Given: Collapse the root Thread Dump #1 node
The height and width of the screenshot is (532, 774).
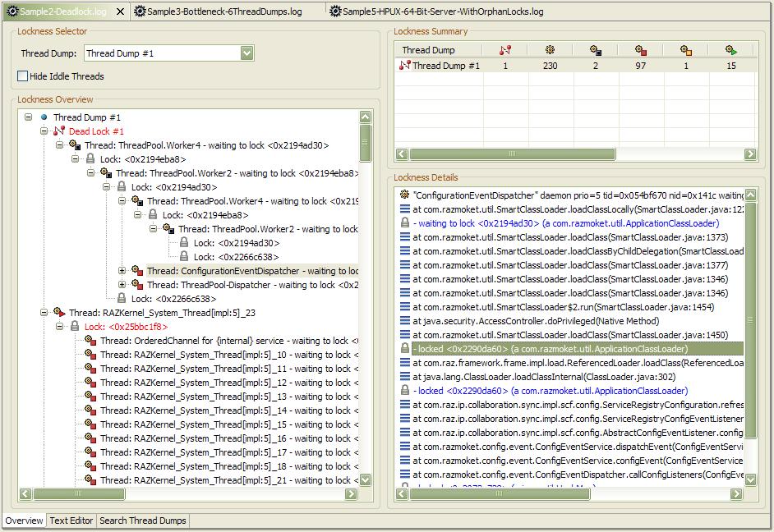Looking at the screenshot, I should click(x=28, y=117).
